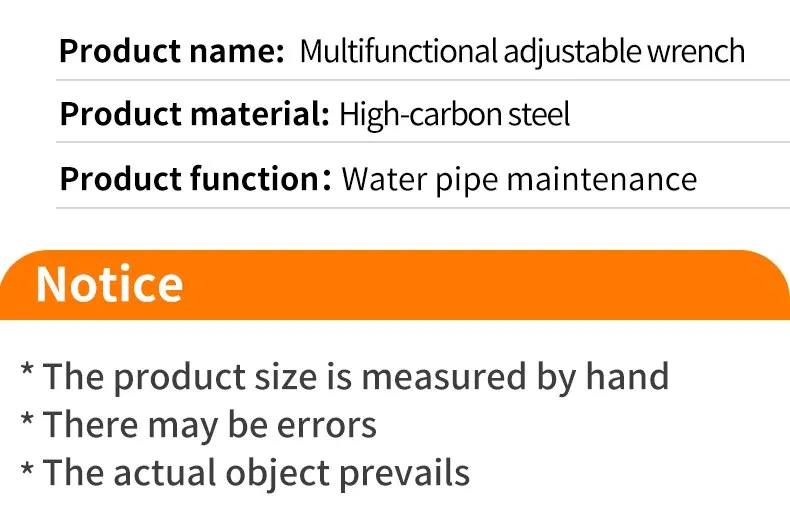Image resolution: width=790 pixels, height=530 pixels.
Task: Click the word 'prevails' in the notice
Action: pyautogui.click(x=404, y=475)
